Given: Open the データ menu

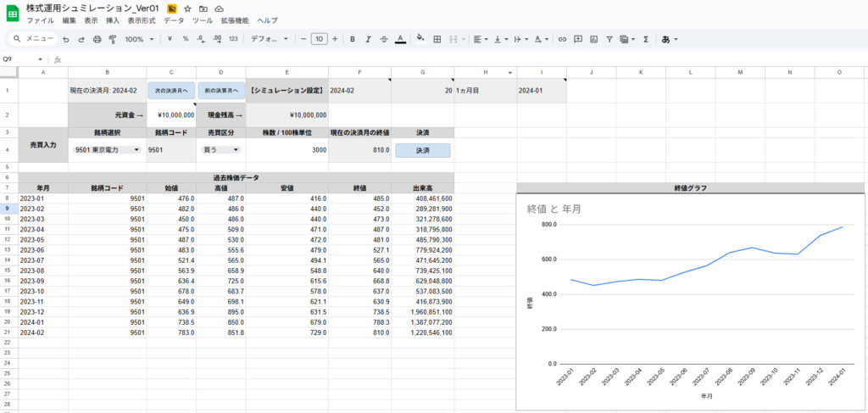Looking at the screenshot, I should tap(173, 20).
